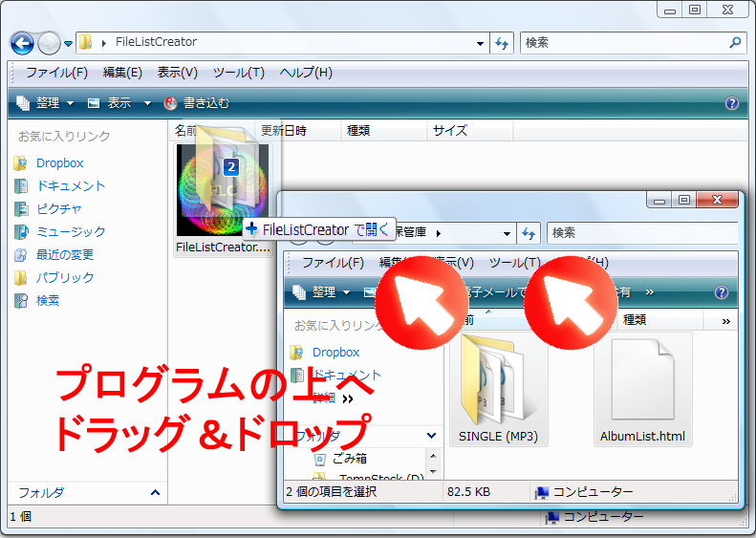
Task: Click 種類 column header in back window
Action: point(384,131)
